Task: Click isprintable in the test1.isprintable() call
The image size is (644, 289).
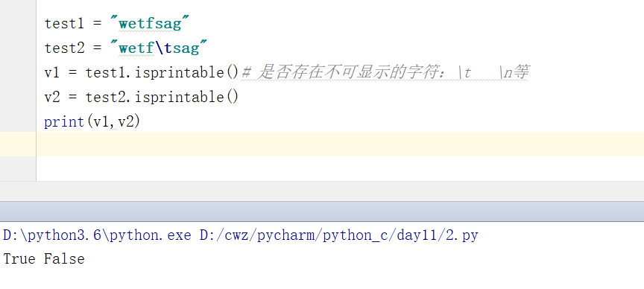Action: [x=180, y=73]
